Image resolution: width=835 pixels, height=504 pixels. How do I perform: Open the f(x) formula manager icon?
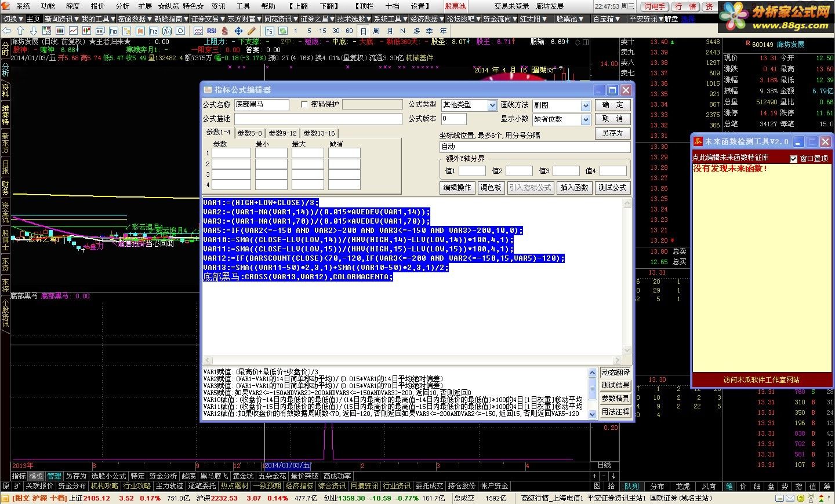coord(167,31)
